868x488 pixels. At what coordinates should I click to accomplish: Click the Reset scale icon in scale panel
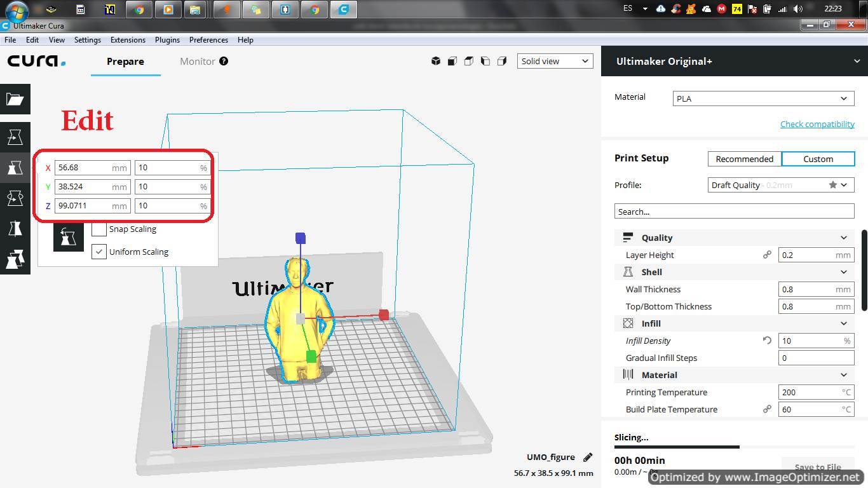click(x=69, y=236)
